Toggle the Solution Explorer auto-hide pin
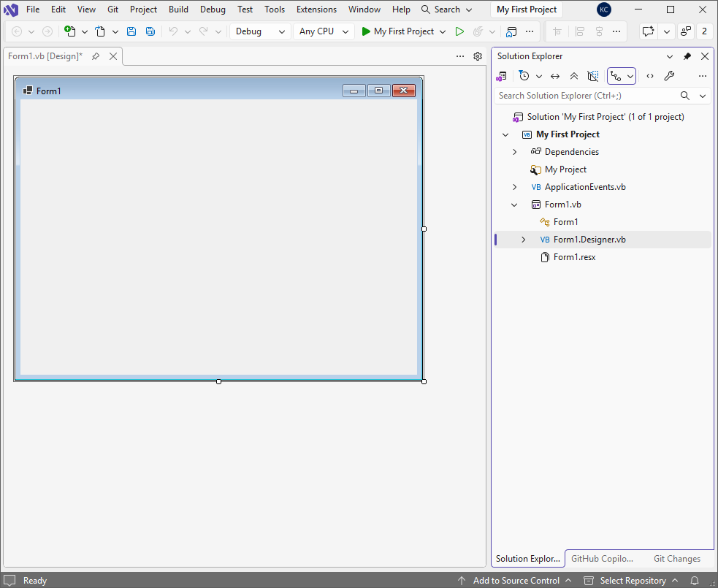The image size is (718, 588). [x=687, y=56]
